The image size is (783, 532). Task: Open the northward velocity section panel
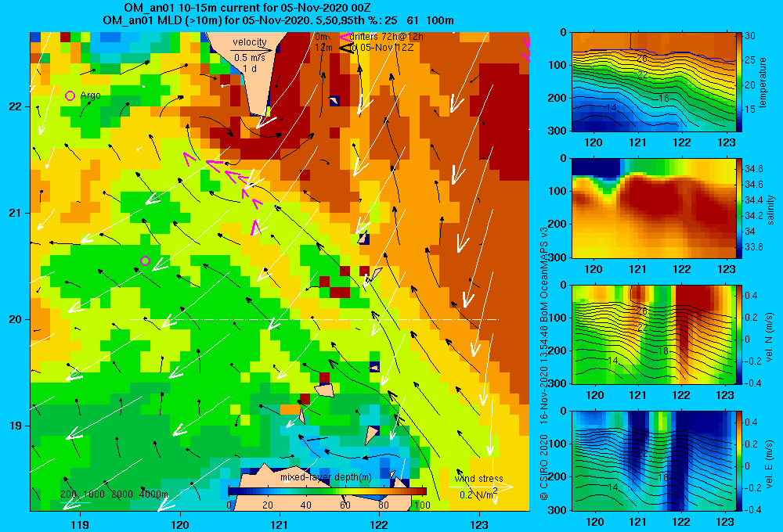653,334
